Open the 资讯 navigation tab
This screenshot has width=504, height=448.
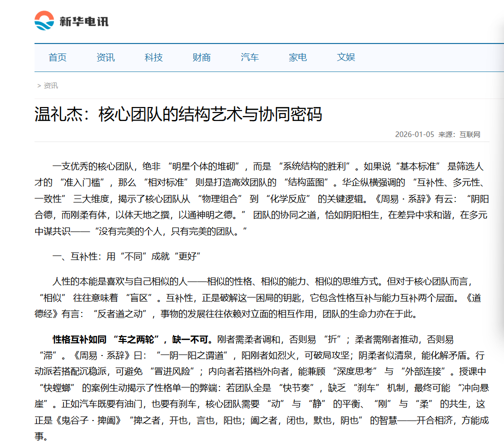[x=104, y=57]
